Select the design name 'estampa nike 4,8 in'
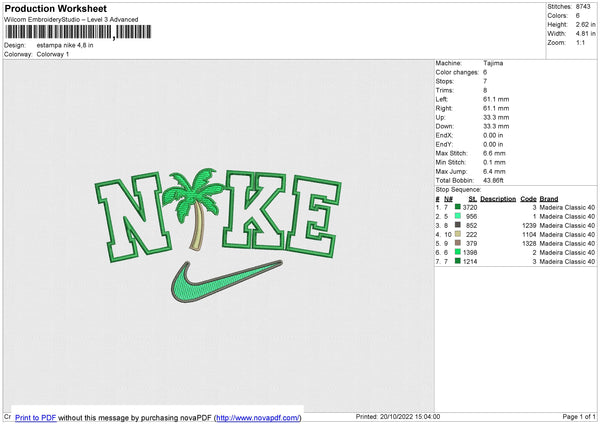This screenshot has height=424, width=600. click(65, 45)
